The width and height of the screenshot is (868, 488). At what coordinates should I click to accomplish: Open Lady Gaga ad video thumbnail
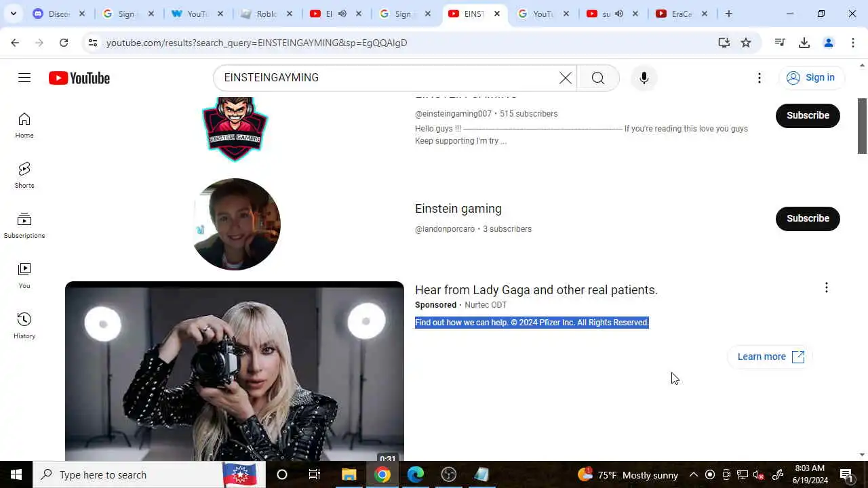[x=235, y=371]
